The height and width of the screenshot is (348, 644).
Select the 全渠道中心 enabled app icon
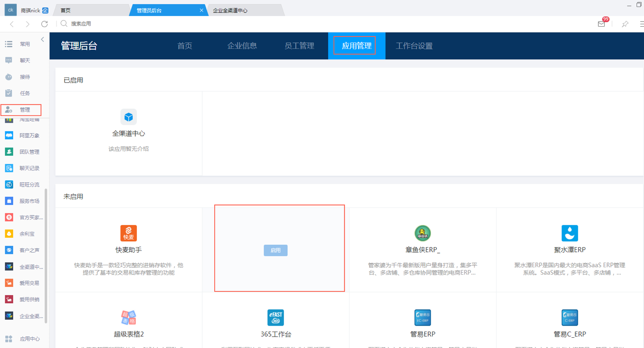128,117
